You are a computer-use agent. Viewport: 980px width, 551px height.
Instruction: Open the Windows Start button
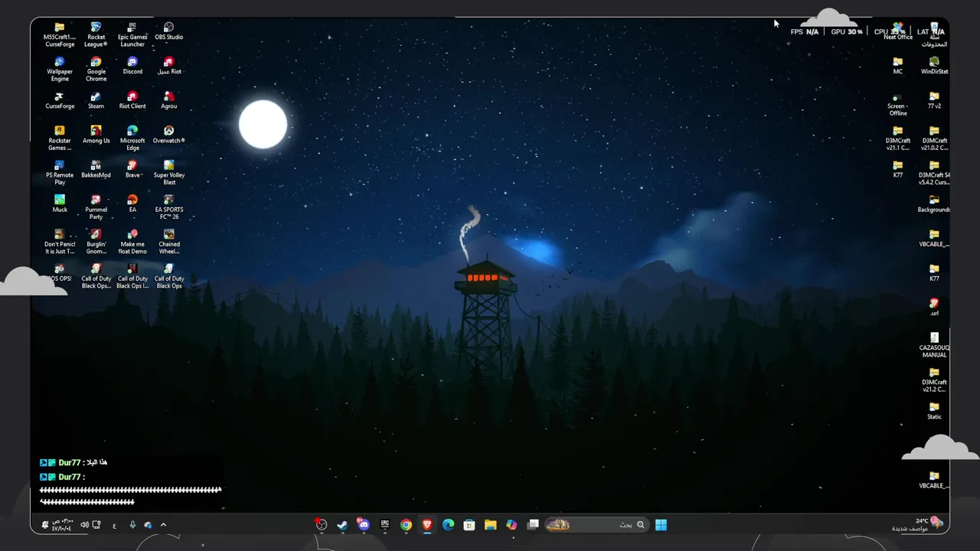point(661,524)
